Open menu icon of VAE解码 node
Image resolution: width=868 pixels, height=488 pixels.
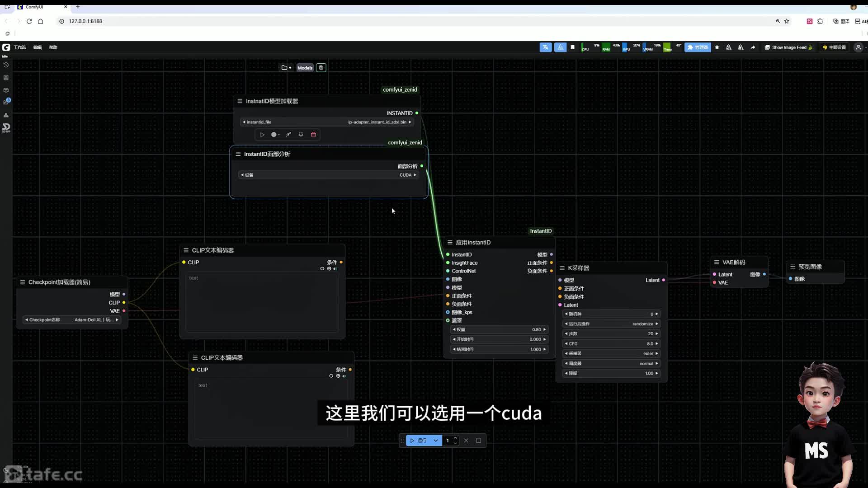(x=717, y=262)
